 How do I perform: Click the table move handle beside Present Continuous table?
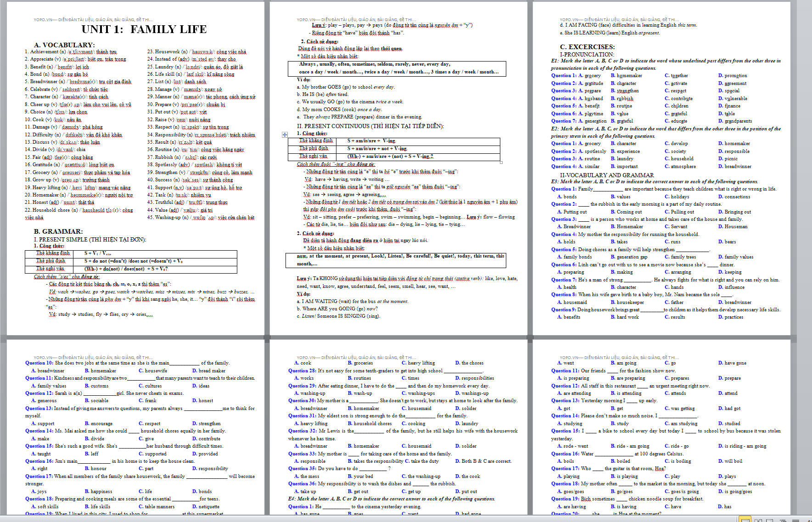point(285,135)
